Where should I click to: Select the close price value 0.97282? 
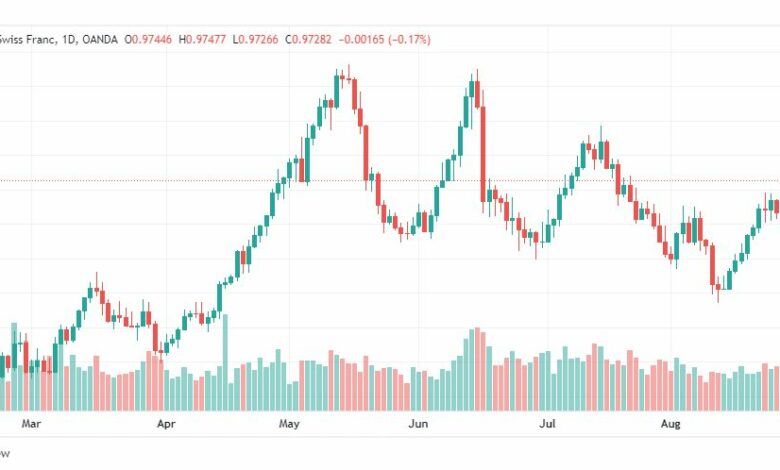click(311, 39)
